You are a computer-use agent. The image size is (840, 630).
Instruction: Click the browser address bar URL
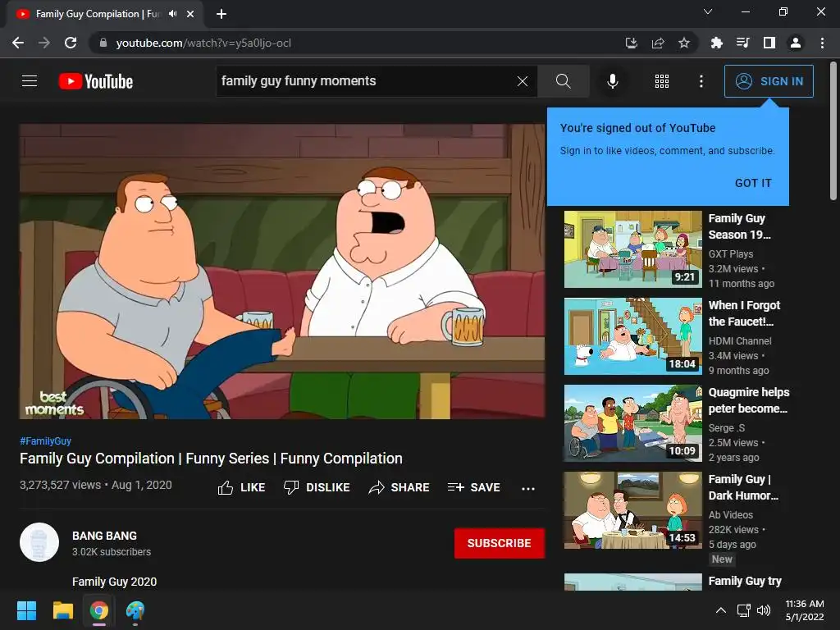point(203,43)
